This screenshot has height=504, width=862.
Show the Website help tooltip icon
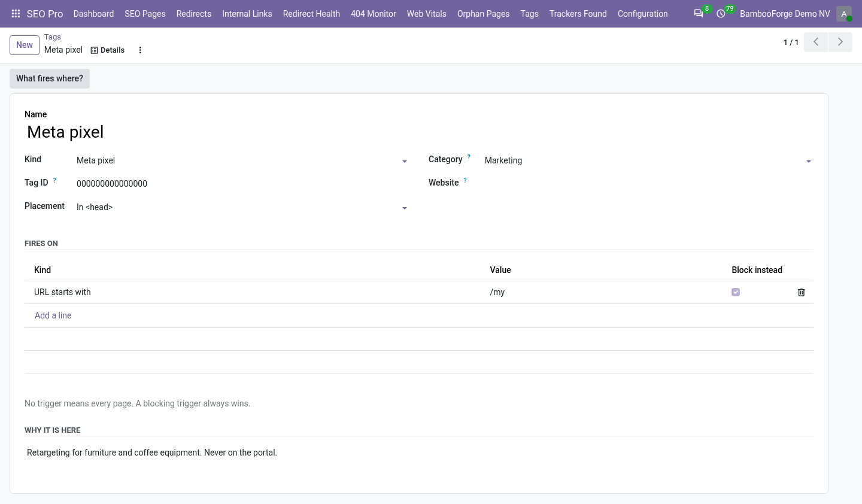click(x=465, y=180)
